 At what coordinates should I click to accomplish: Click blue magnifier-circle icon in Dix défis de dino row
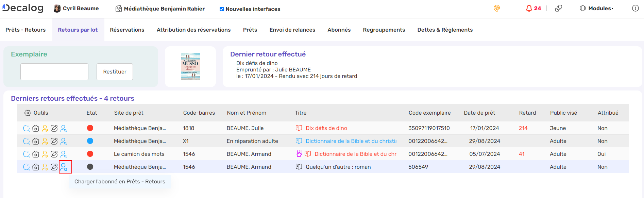(x=26, y=128)
